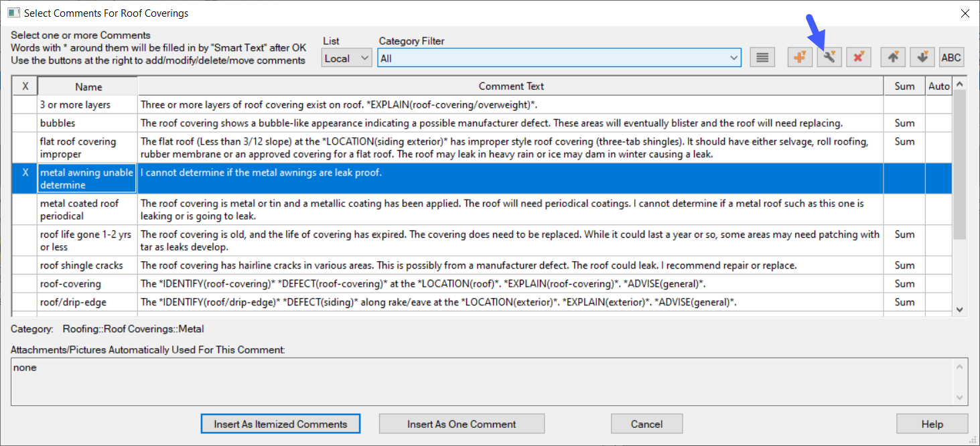This screenshot has height=446, width=980.
Task: Open Help for this dialog
Action: pos(932,424)
